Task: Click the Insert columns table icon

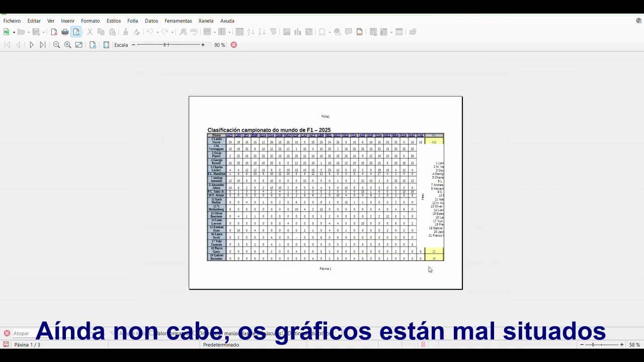Action: click(222, 32)
